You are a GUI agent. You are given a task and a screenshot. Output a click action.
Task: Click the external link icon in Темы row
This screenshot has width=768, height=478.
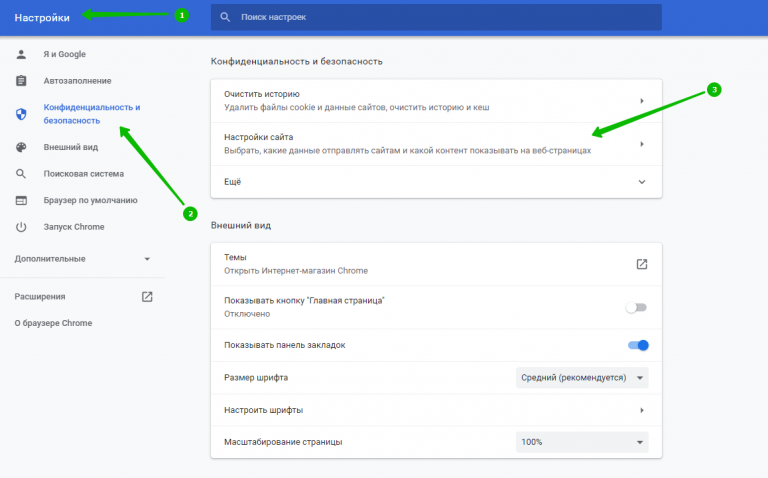point(642,264)
